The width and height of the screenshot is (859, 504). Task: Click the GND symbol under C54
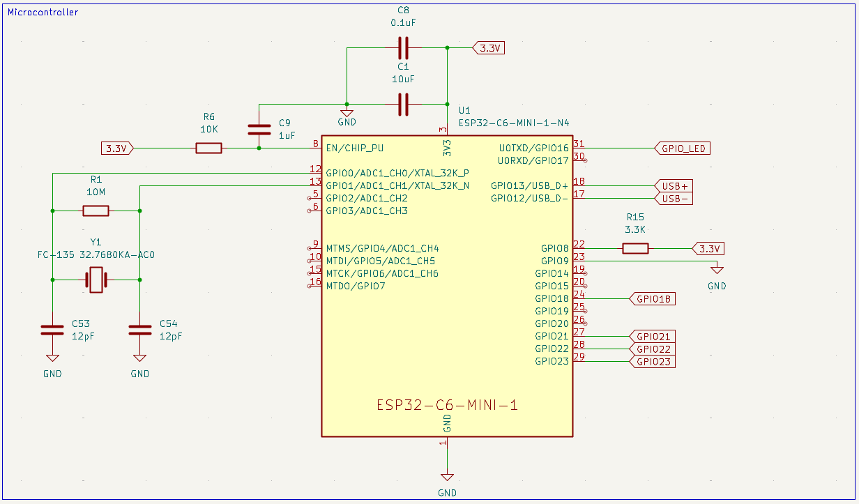[x=139, y=358]
